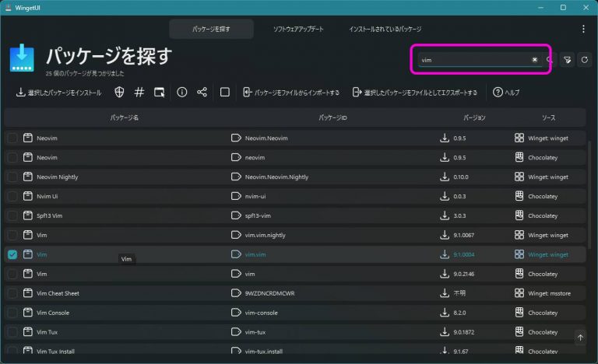
Task: Click the vim-tux.install package ID
Action: pyautogui.click(x=263, y=352)
